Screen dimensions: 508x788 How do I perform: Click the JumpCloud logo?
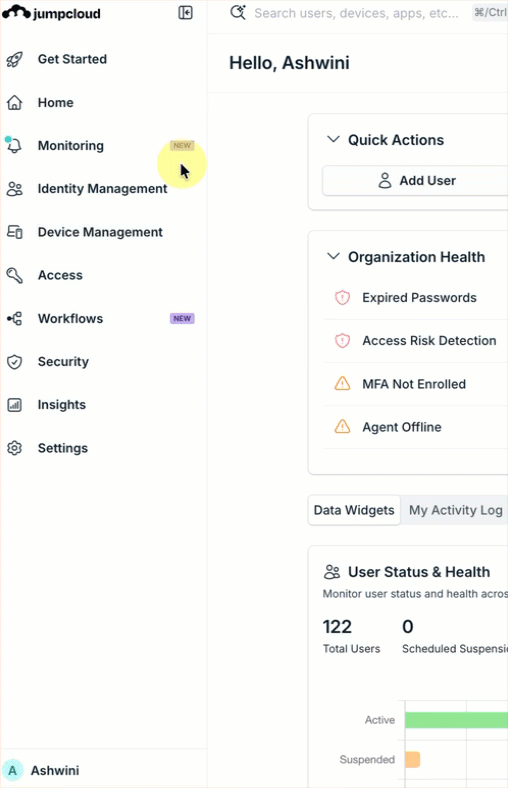click(51, 13)
